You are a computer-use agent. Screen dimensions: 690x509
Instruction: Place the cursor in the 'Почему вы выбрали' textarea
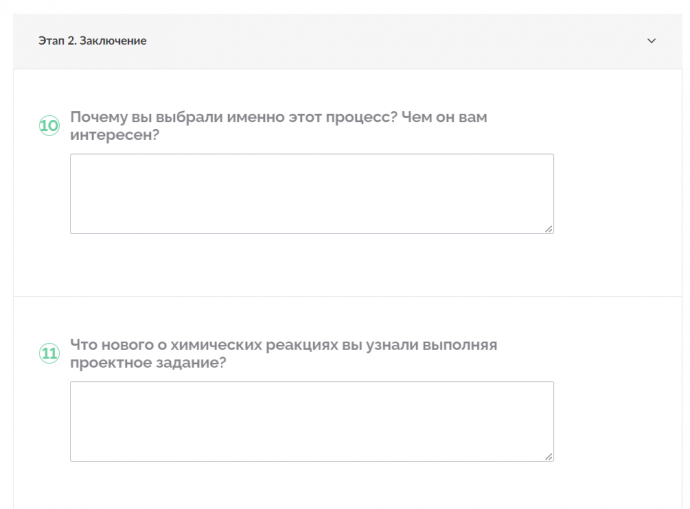(x=312, y=194)
